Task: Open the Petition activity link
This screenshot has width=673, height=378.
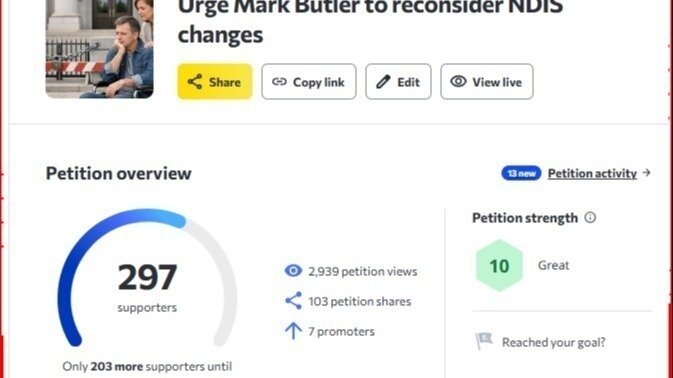Action: point(592,173)
